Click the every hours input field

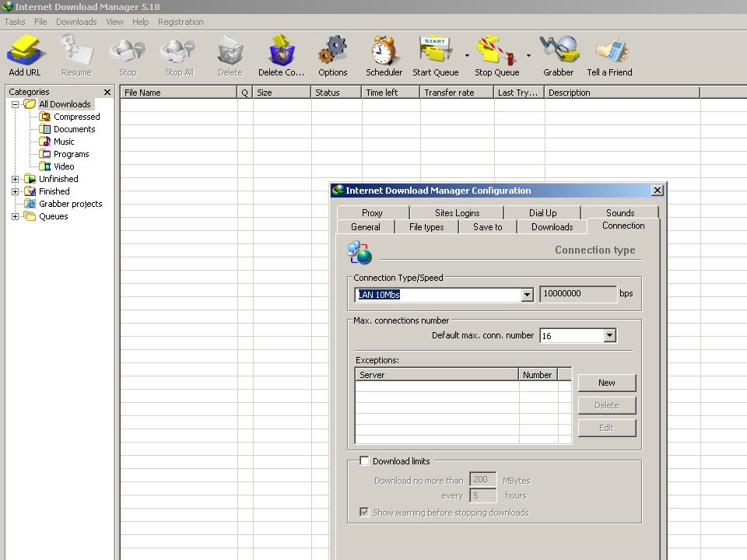click(482, 495)
